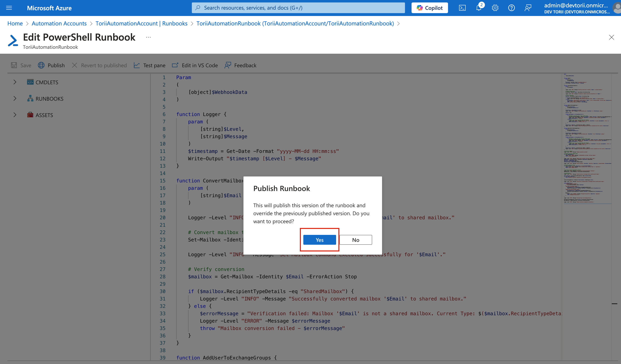Open ToriiAutomationRunbook breadcrumb link

click(295, 23)
